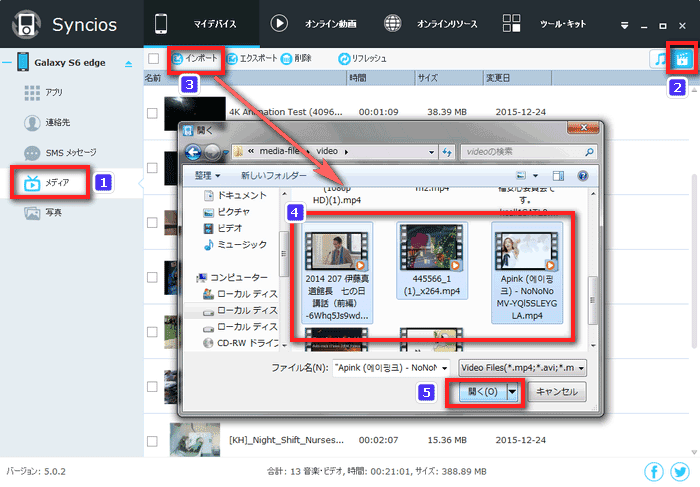Viewport: 700px width, 487px height.
Task: Toggle the preview pane icon
Action: [x=558, y=176]
